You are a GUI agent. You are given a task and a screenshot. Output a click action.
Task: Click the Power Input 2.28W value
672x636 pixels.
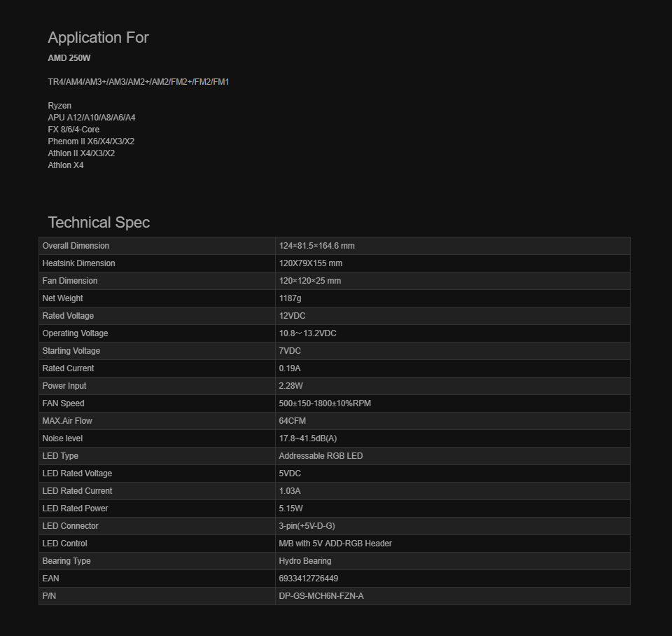(x=291, y=385)
